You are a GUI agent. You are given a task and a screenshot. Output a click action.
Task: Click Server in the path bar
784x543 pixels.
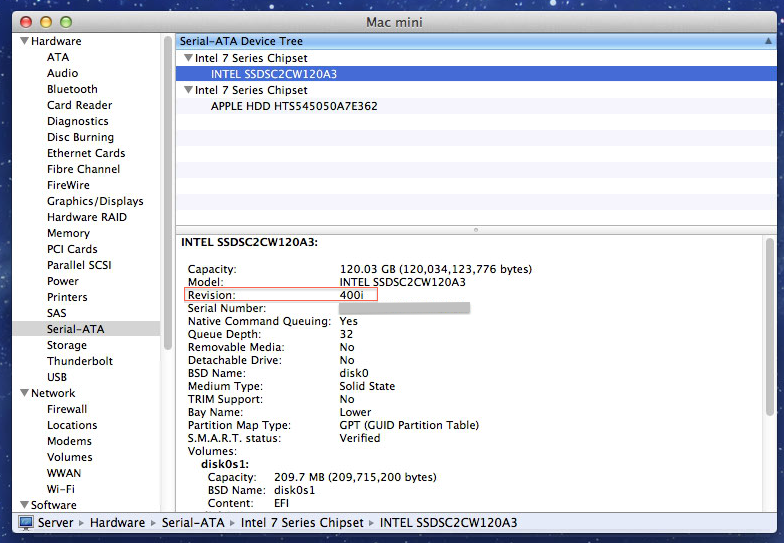point(56,522)
